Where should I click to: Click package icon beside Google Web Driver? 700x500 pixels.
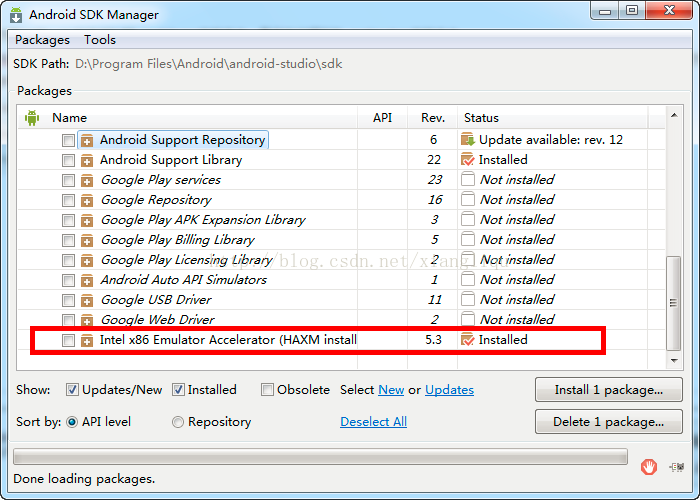[x=87, y=320]
